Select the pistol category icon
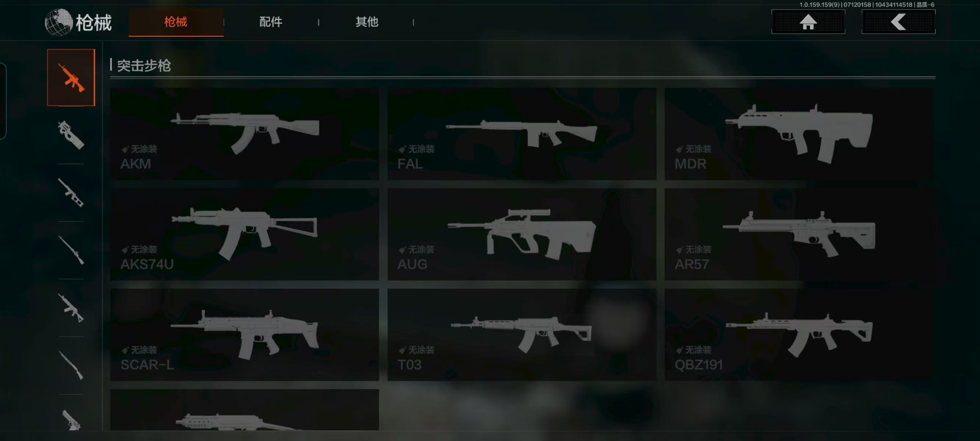Image resolution: width=980 pixels, height=441 pixels. [x=71, y=420]
